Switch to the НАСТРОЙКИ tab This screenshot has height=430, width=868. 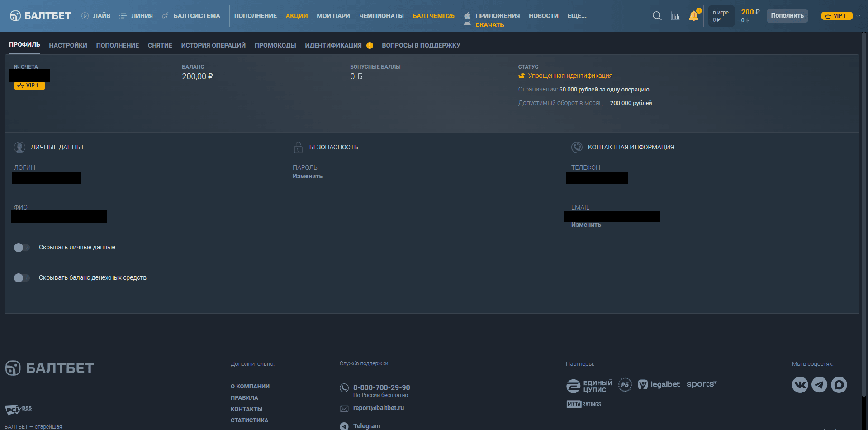point(68,45)
